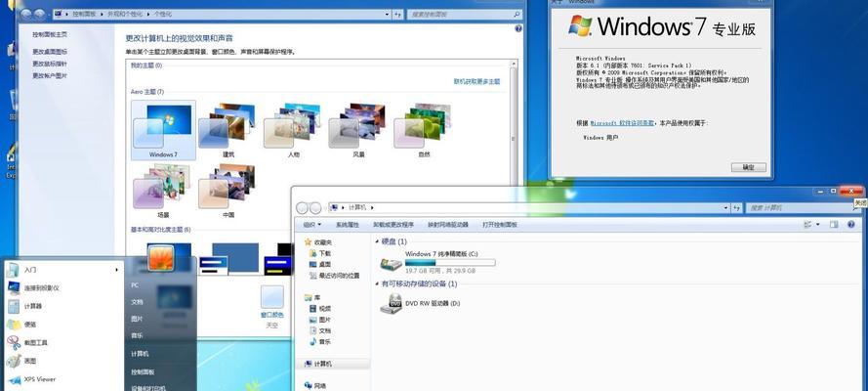
Task: Open address bar dropdown in Personalization window
Action: tap(387, 15)
